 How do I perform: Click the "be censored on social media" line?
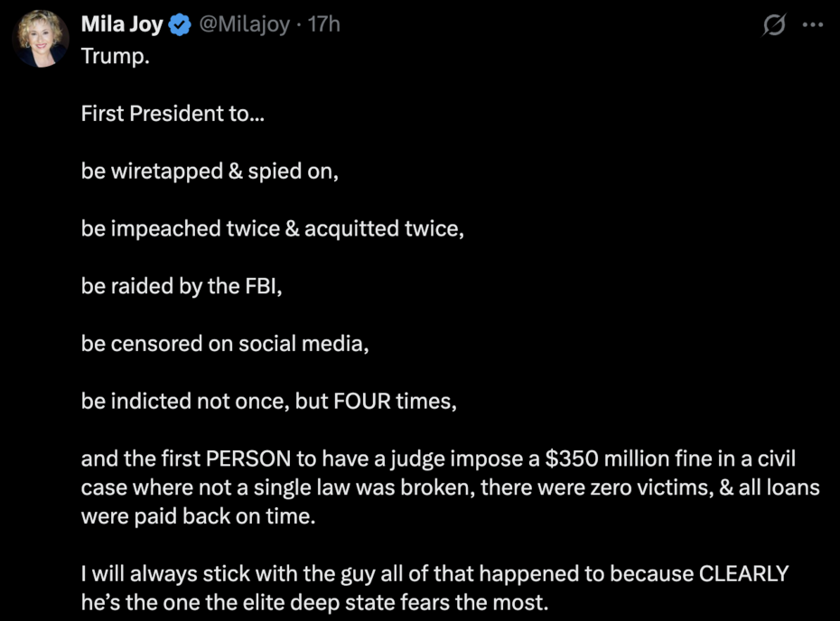[225, 344]
